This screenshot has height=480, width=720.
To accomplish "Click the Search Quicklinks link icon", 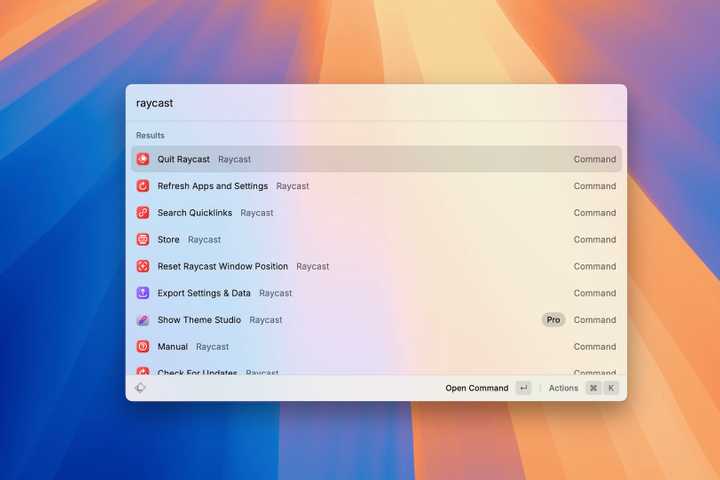I will coord(143,213).
